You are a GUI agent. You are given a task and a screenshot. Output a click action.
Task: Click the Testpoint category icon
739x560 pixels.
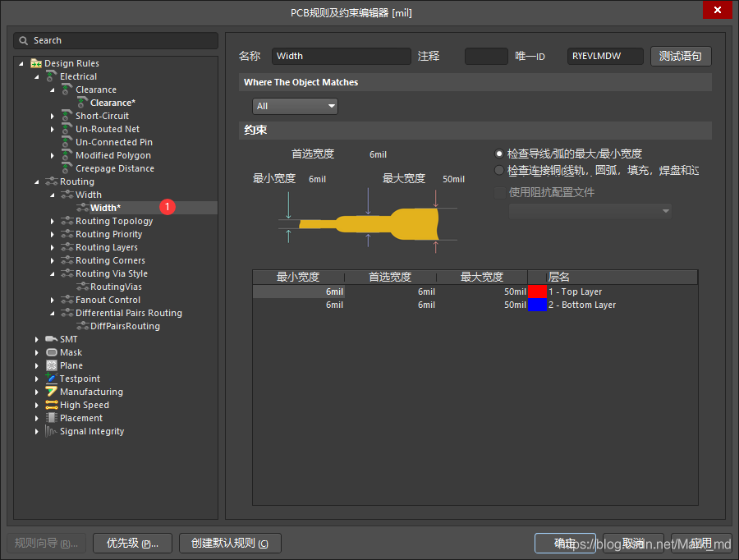click(x=50, y=379)
